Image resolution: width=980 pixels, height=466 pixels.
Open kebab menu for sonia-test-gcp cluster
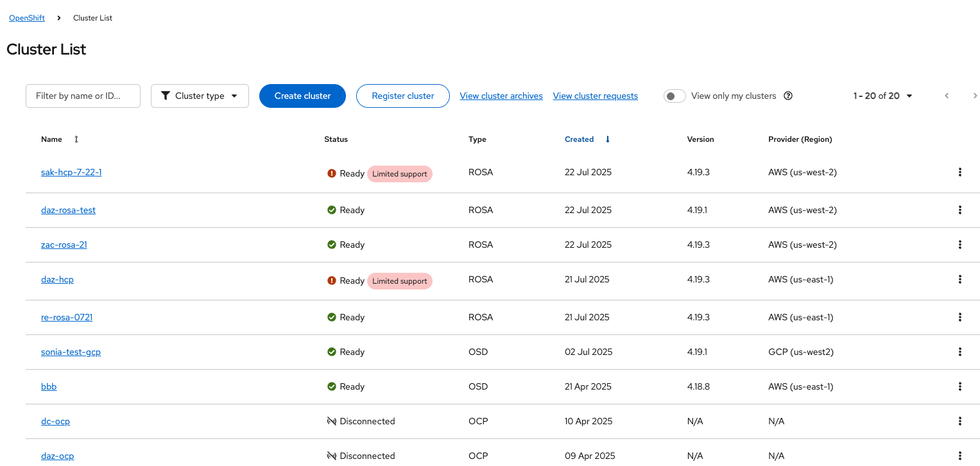959,352
